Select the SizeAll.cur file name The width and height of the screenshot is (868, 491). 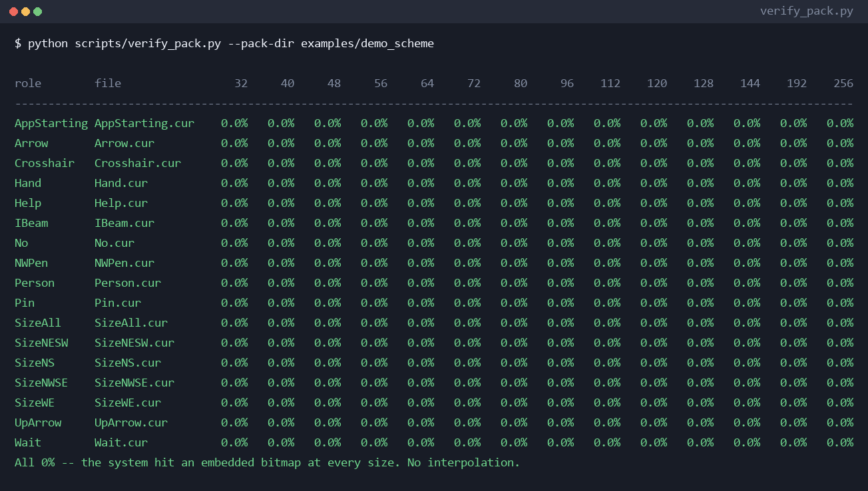[131, 323]
